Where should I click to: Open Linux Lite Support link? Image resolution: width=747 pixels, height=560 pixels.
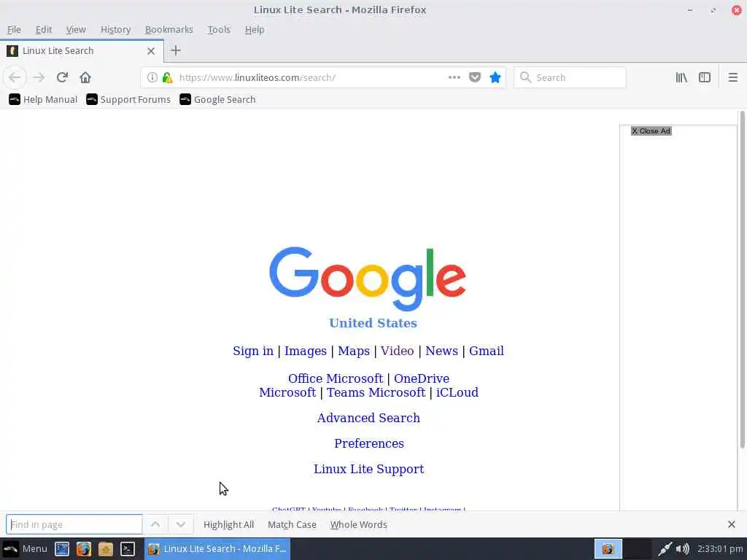tap(368, 469)
